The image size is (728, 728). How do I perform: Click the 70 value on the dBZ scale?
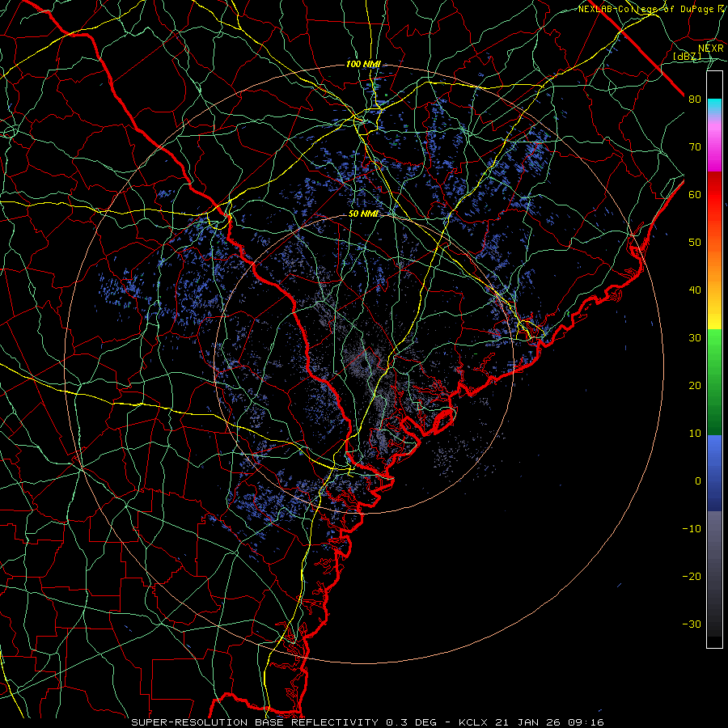coord(695,147)
